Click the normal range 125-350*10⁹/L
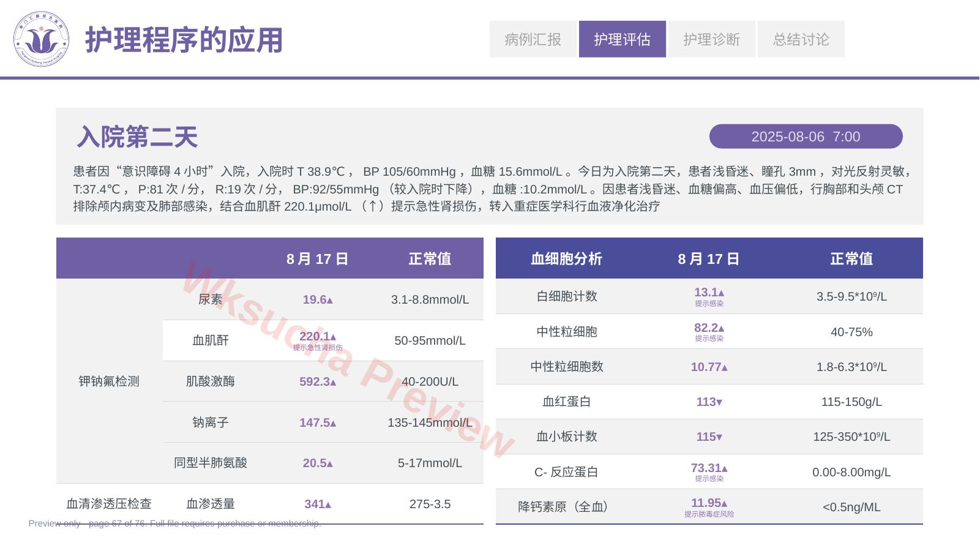Viewport: 980px width, 551px height. (851, 437)
